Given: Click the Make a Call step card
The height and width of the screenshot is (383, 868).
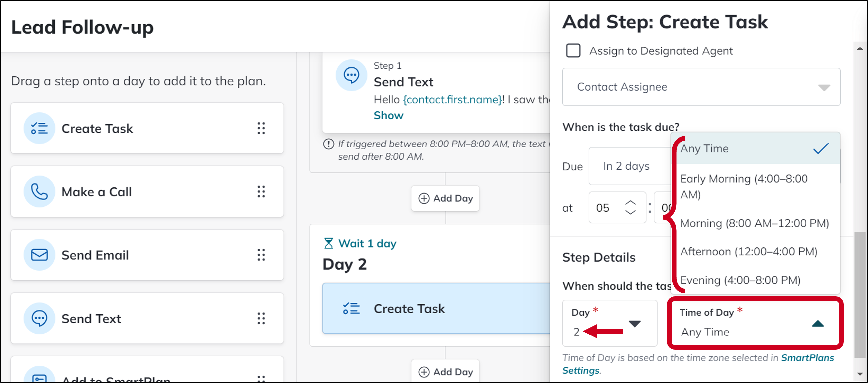Looking at the screenshot, I should click(x=147, y=191).
